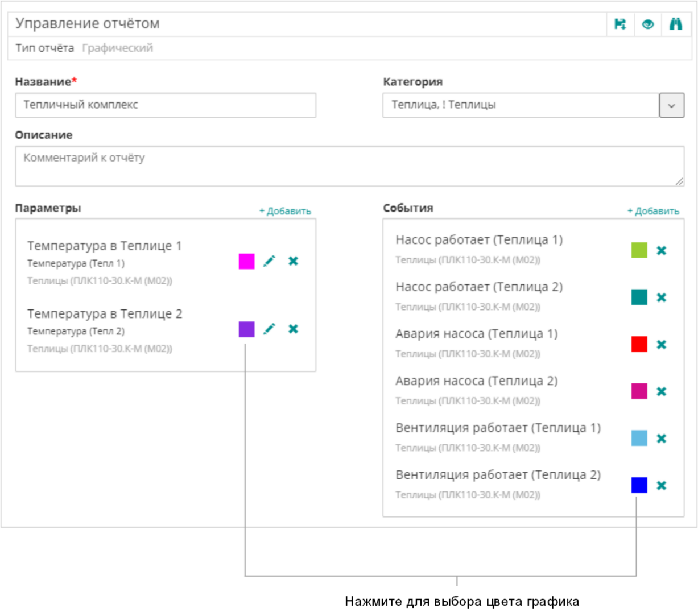Pick color via purple swatch for Теплице 2
The width and height of the screenshot is (698, 616).
[x=246, y=329]
